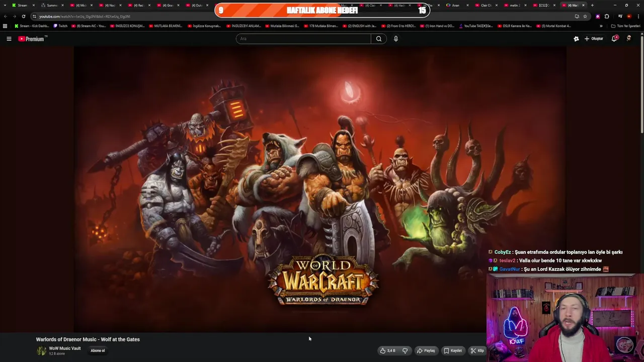Switch to the Summer tab

[51, 5]
